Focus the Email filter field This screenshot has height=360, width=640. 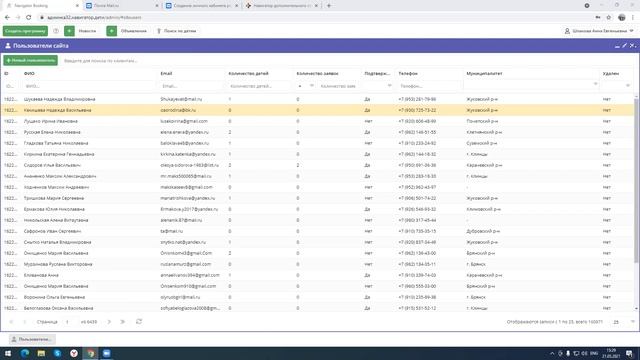pos(191,86)
